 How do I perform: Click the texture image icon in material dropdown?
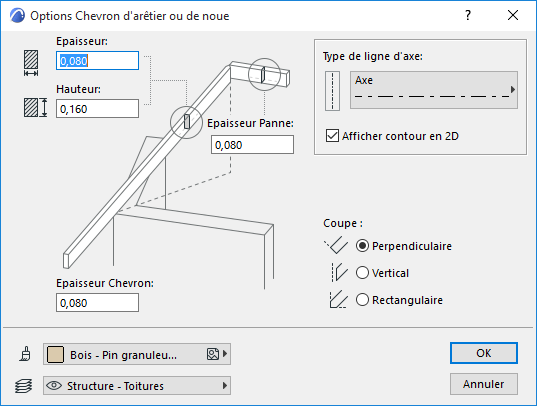click(213, 354)
